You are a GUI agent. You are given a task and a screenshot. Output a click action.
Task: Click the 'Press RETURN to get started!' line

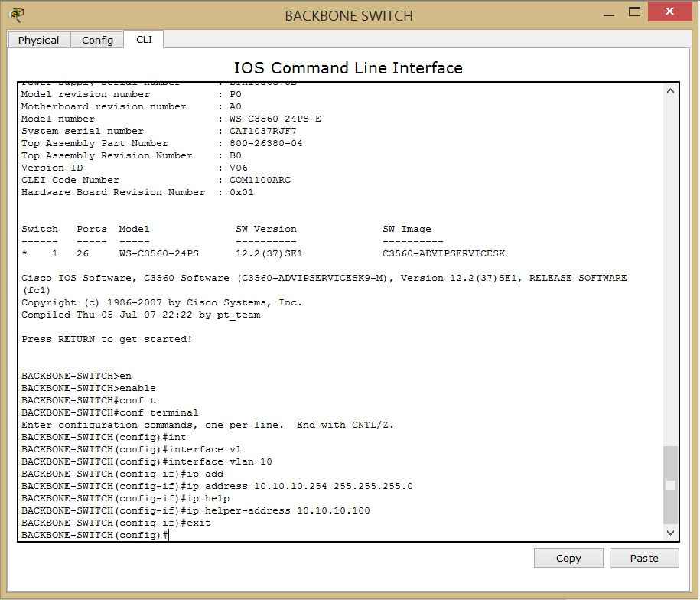pos(106,339)
